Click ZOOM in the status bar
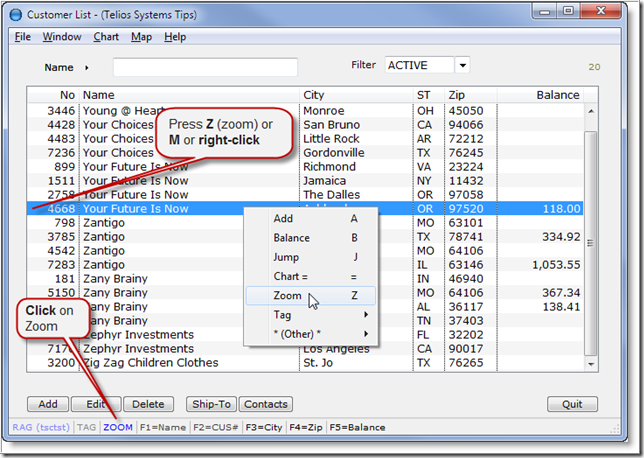The image size is (644, 458). [x=117, y=428]
